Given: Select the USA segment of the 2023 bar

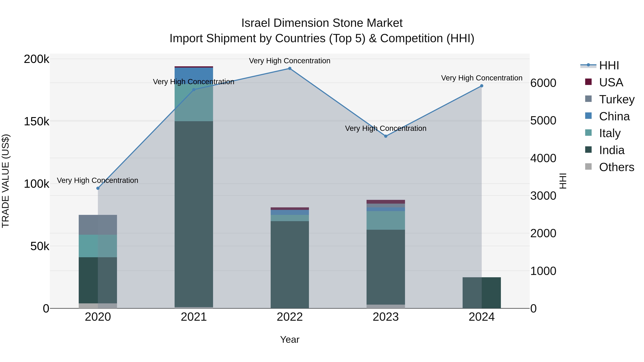Looking at the screenshot, I should pos(386,202).
